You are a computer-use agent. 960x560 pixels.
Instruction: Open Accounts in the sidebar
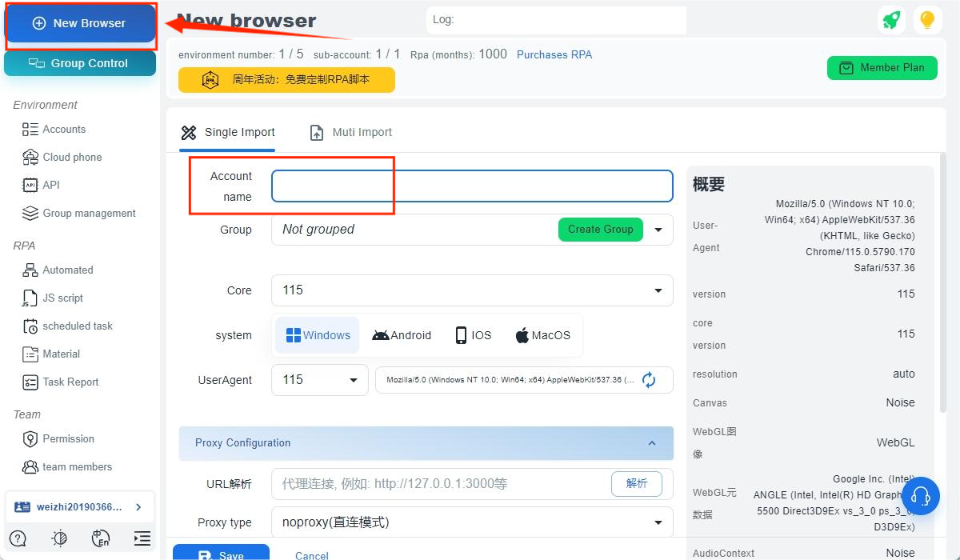pos(64,129)
